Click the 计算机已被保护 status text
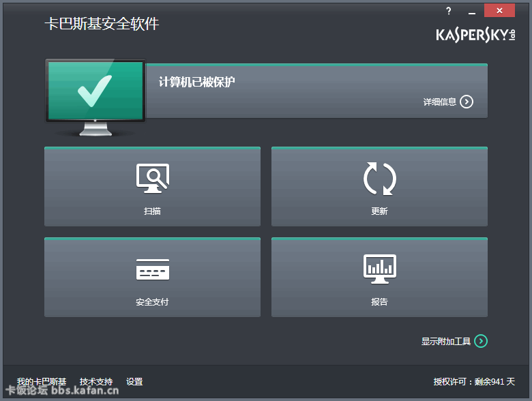This screenshot has width=532, height=401. tap(197, 82)
